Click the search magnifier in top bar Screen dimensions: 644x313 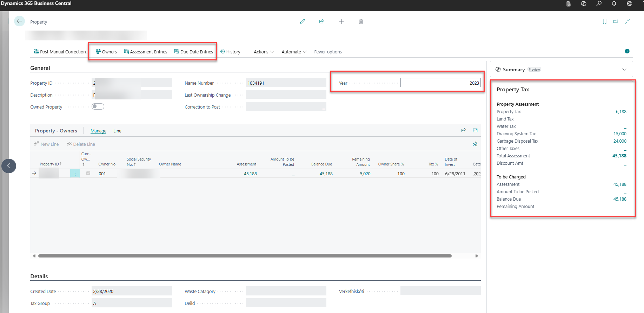point(599,4)
